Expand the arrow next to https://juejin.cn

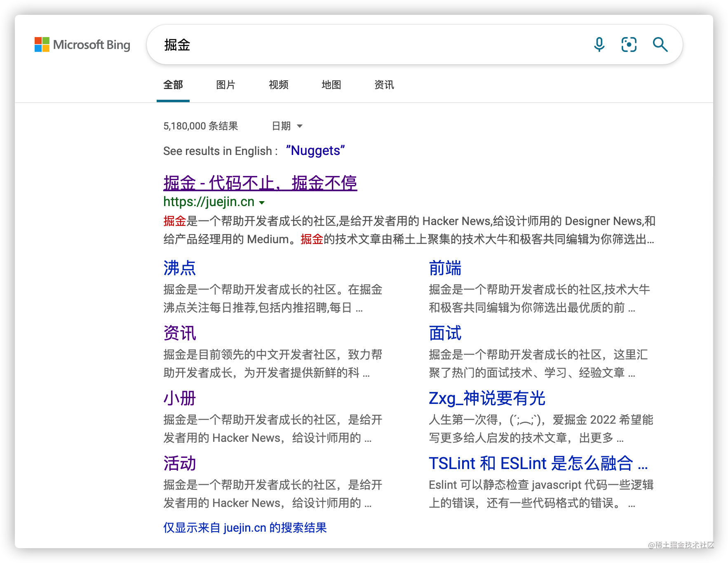262,202
